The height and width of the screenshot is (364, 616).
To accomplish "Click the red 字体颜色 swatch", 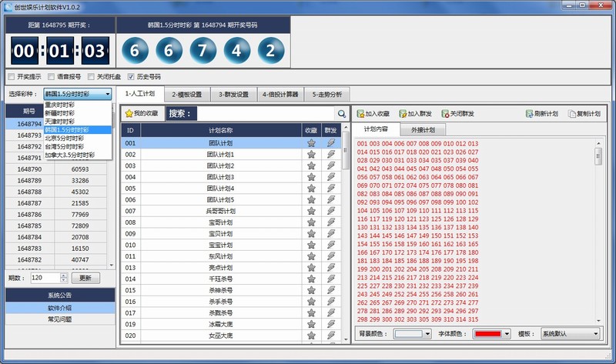I will (487, 334).
